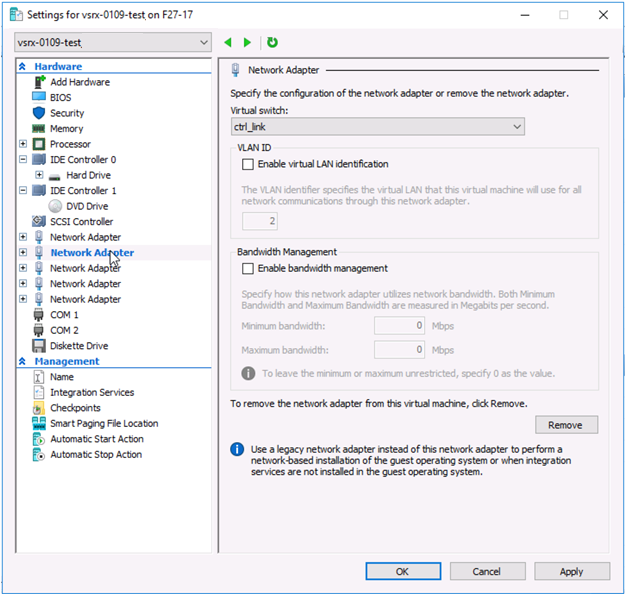Select the IDE Controller 1 icon
Screen dimensions: 625x594
tap(39, 191)
